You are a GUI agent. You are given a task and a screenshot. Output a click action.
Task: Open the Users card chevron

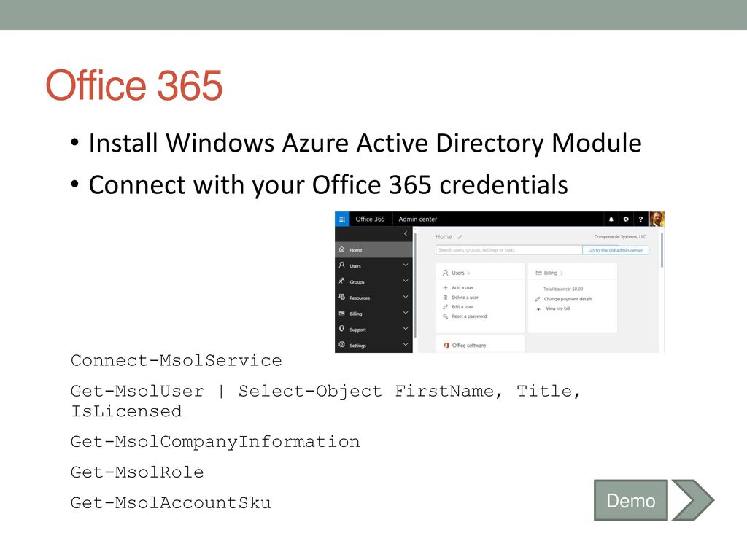click(x=469, y=273)
